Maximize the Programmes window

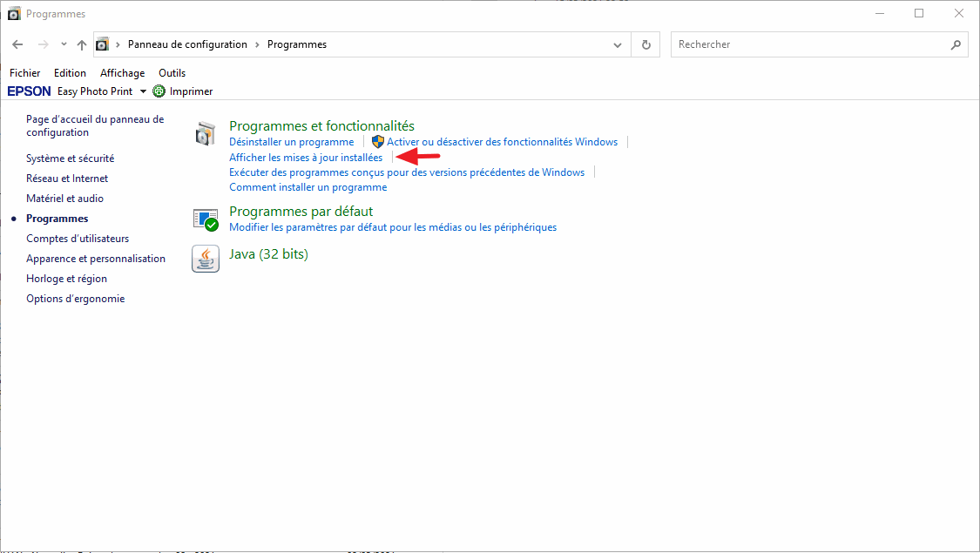coord(919,13)
